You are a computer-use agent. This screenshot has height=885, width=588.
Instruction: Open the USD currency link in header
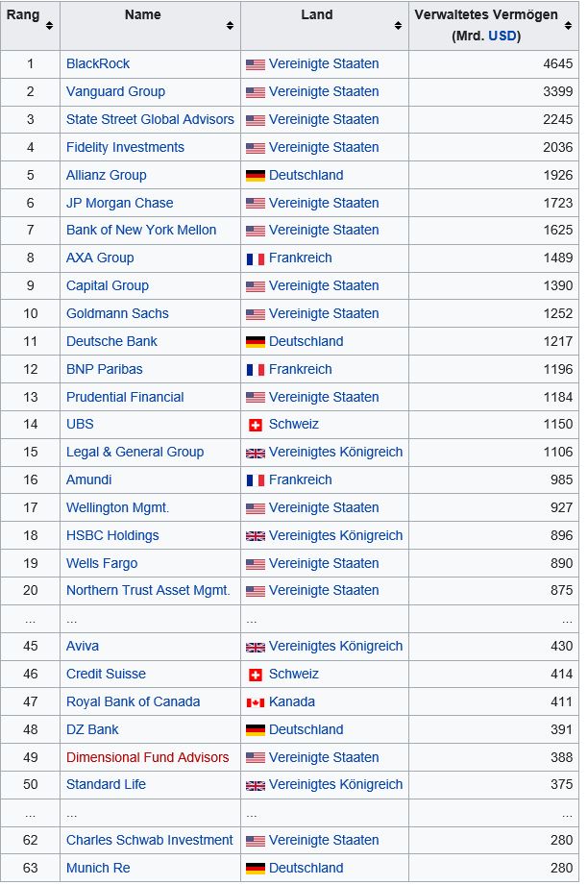[503, 36]
